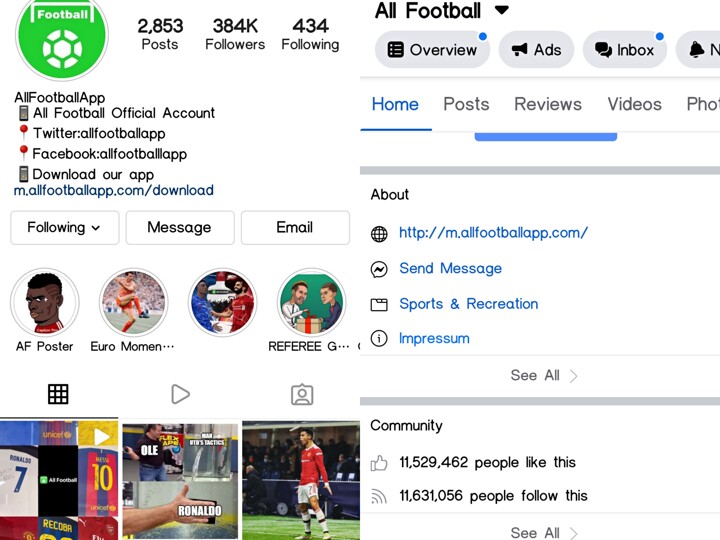Click the info icon beside Impressum

(x=379, y=338)
